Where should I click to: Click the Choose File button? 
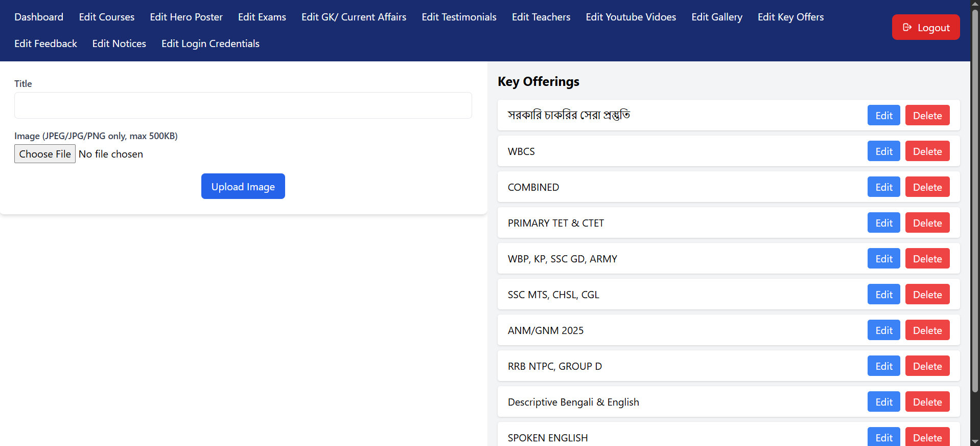[x=45, y=154]
